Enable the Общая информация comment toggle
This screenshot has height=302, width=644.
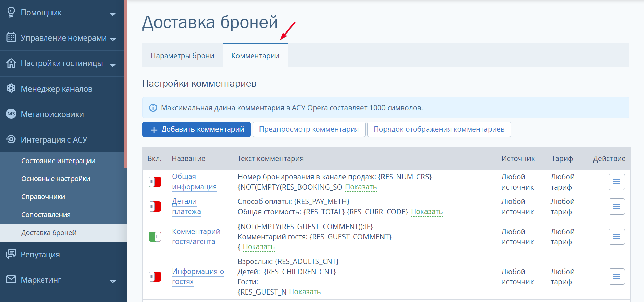155,182
